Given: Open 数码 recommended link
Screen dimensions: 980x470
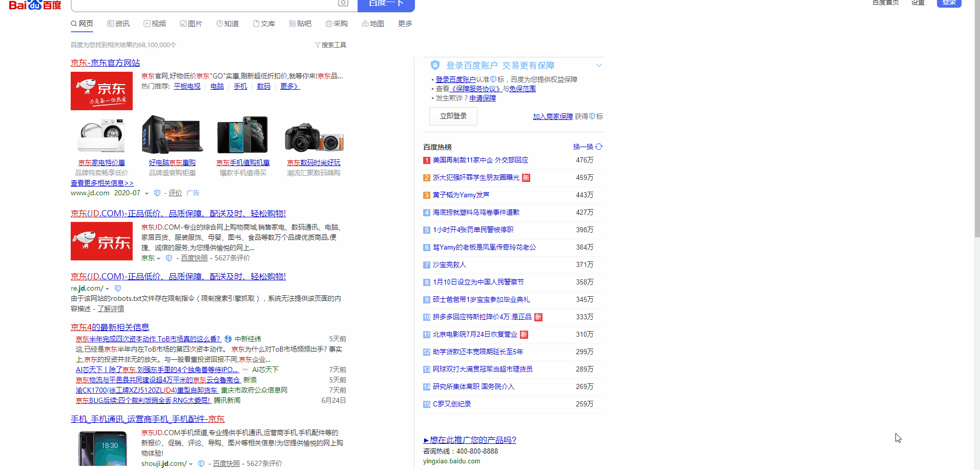Looking at the screenshot, I should click(x=263, y=86).
